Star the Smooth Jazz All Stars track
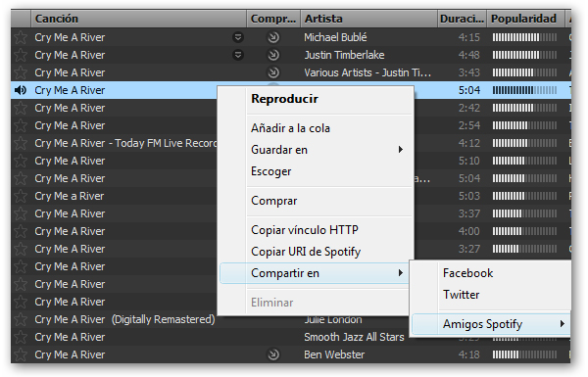 tap(21, 337)
